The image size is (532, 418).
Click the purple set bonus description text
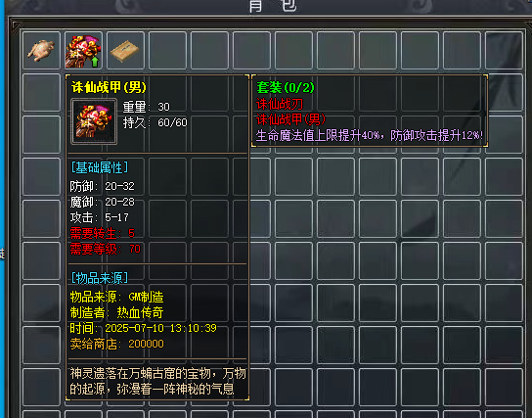[x=370, y=135]
